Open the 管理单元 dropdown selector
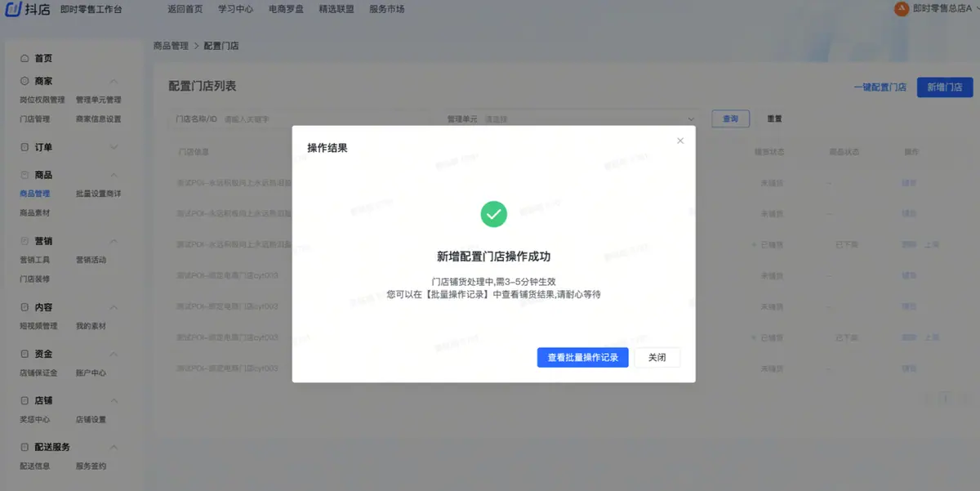The image size is (980, 491). (x=572, y=118)
